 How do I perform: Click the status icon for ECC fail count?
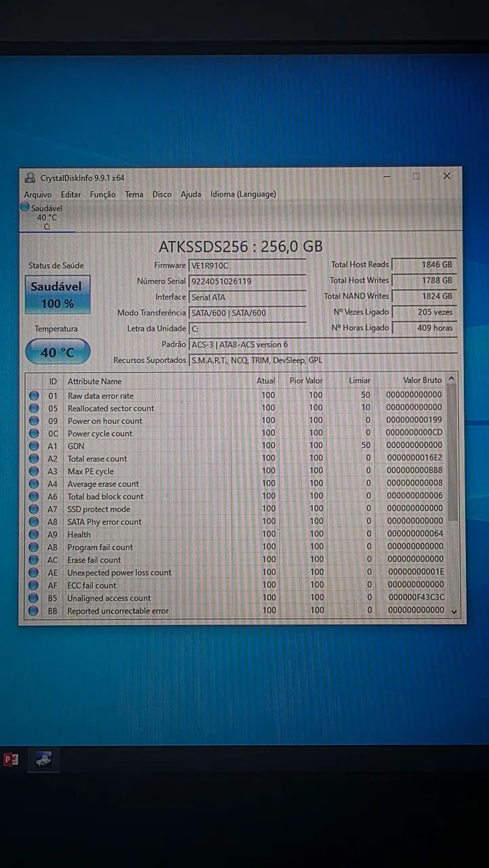pos(34,585)
